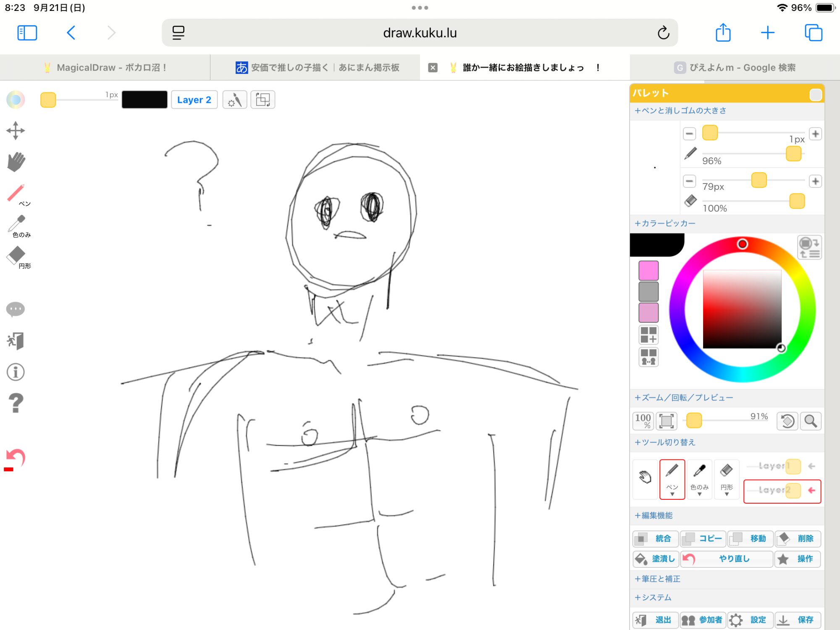This screenshot has width=840, height=630.
Task: Toggle the パレット header white checkbox
Action: 815,94
